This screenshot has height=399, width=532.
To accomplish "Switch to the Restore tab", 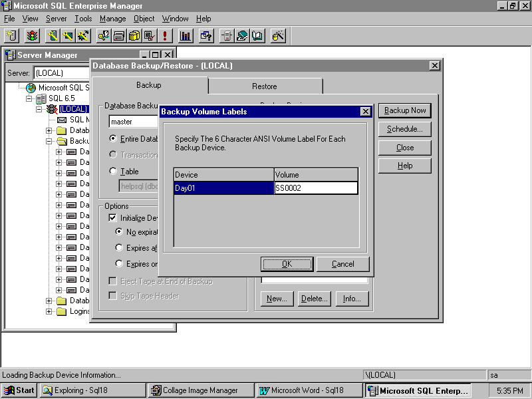I will 264,86.
